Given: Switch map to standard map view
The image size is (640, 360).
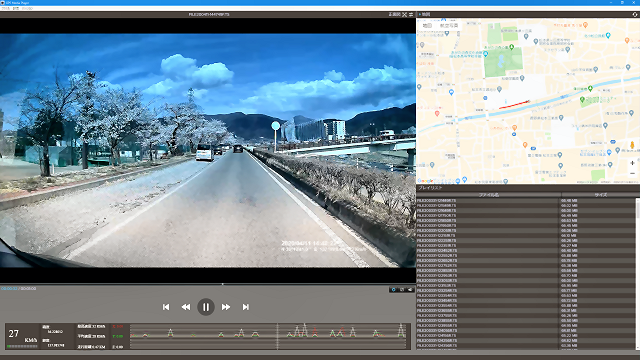Looking at the screenshot, I should pos(427,25).
